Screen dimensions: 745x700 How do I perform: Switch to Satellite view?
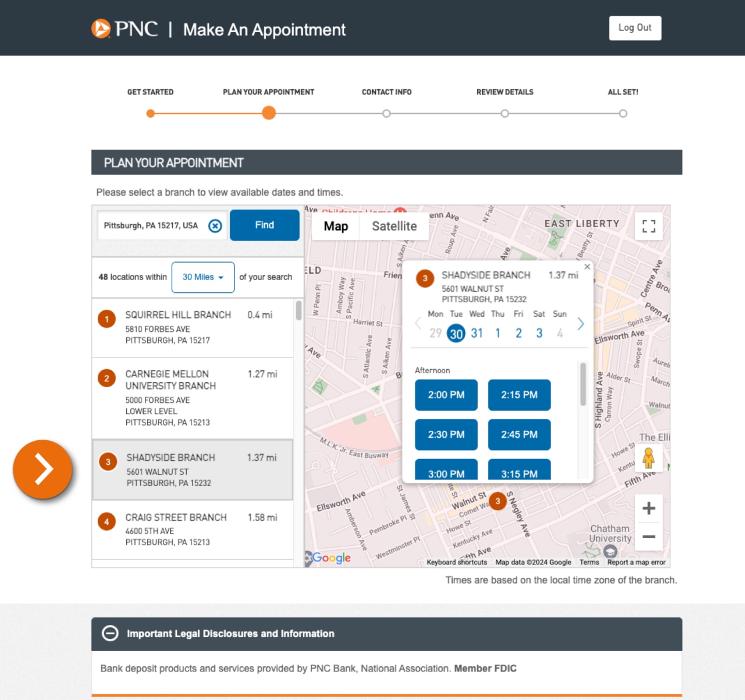click(x=395, y=226)
